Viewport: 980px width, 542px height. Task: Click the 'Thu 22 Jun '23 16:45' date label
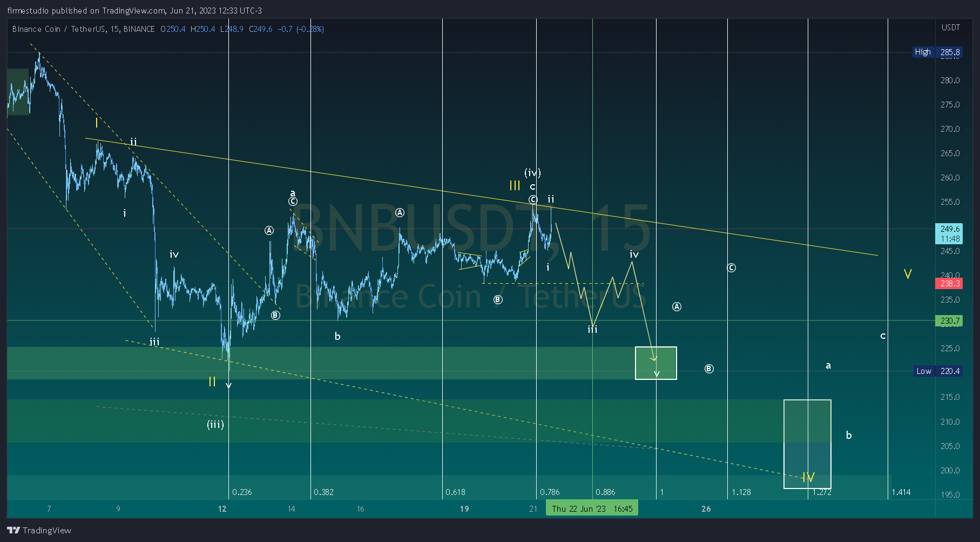[x=592, y=508]
